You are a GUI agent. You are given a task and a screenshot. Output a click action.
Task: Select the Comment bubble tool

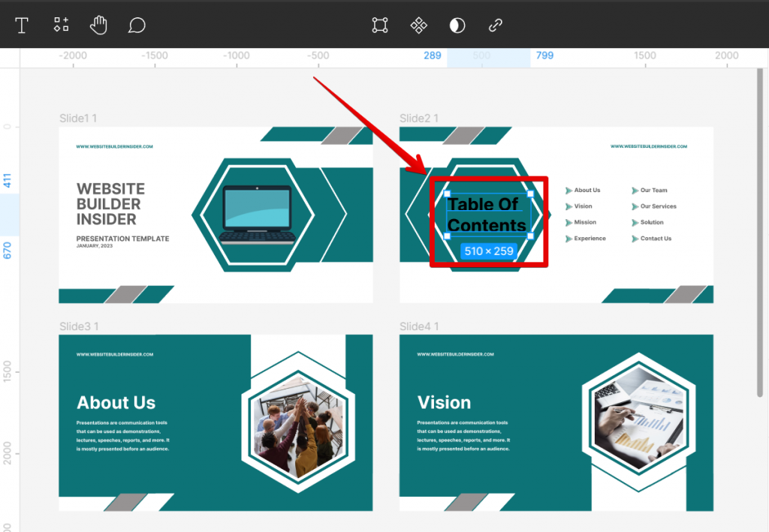tap(138, 25)
